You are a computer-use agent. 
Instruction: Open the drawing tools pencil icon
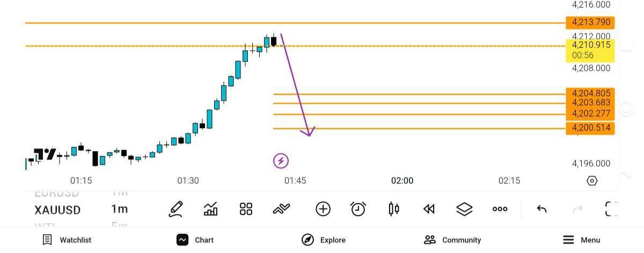tap(176, 209)
